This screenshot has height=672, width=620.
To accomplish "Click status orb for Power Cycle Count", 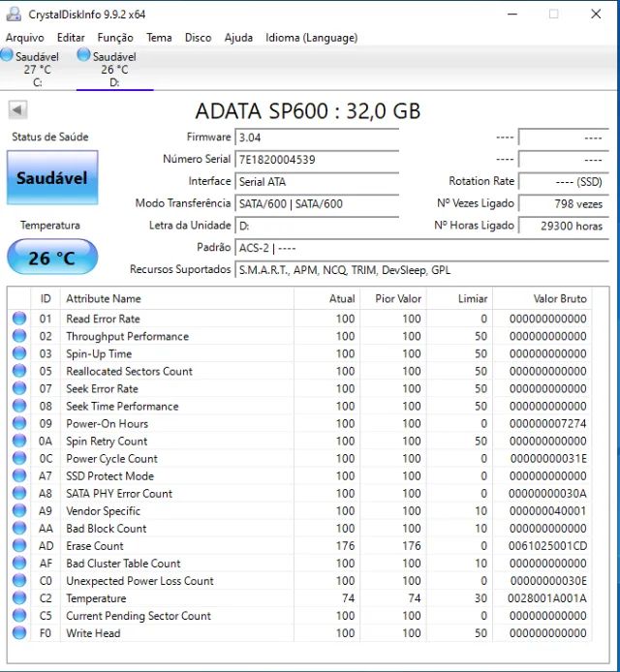I will [19, 458].
